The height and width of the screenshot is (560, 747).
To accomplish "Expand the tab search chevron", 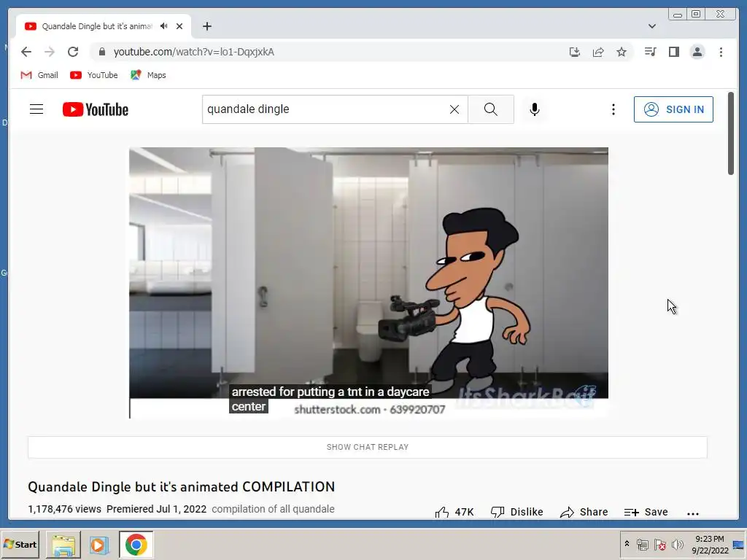I will tap(652, 26).
